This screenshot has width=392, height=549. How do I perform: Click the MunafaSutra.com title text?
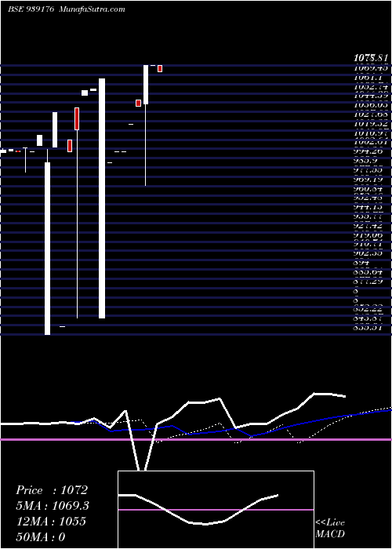click(92, 9)
